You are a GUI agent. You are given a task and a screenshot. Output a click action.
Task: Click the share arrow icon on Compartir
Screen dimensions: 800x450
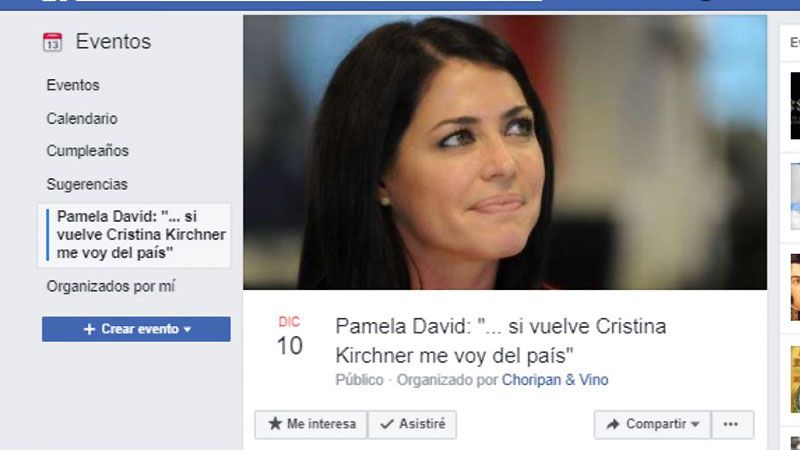[613, 424]
